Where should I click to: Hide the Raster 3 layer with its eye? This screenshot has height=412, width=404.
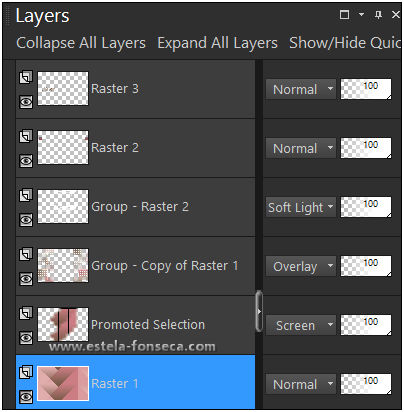(26, 102)
